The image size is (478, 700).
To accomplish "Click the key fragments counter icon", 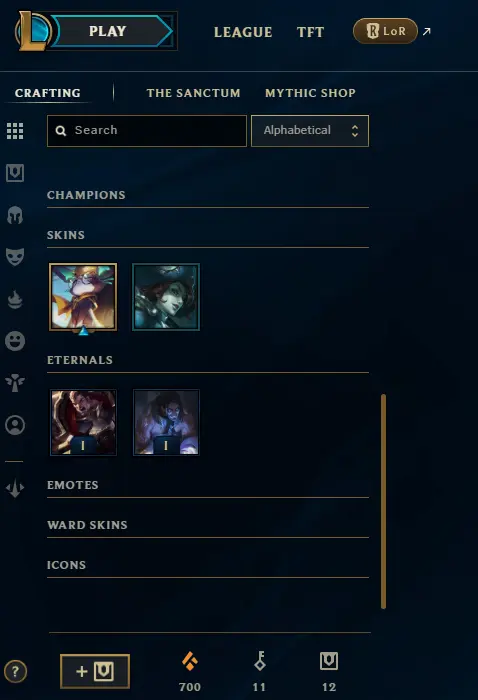I will tap(260, 661).
